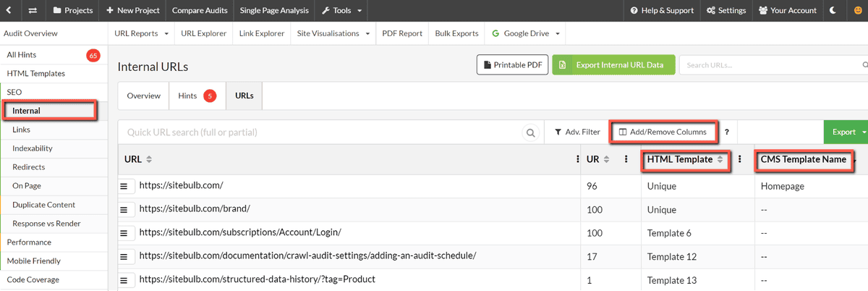Click the back arrow in top bar
The image size is (868, 291).
(9, 11)
